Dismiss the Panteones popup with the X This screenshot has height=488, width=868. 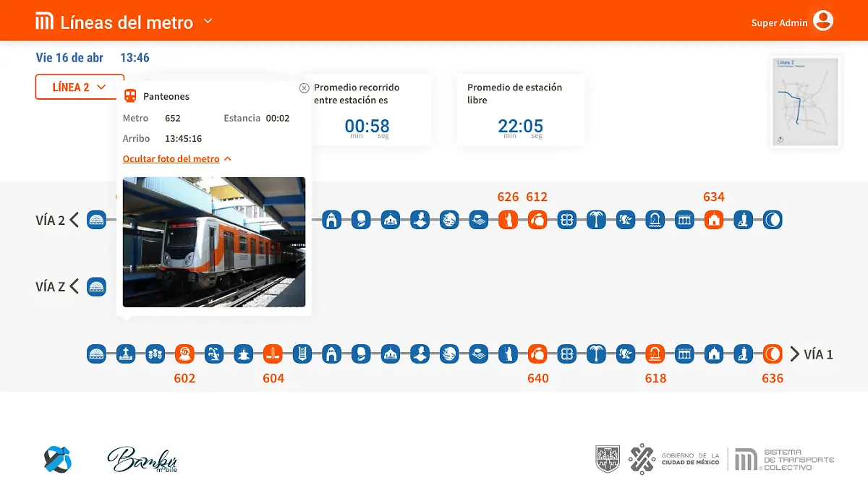[304, 87]
